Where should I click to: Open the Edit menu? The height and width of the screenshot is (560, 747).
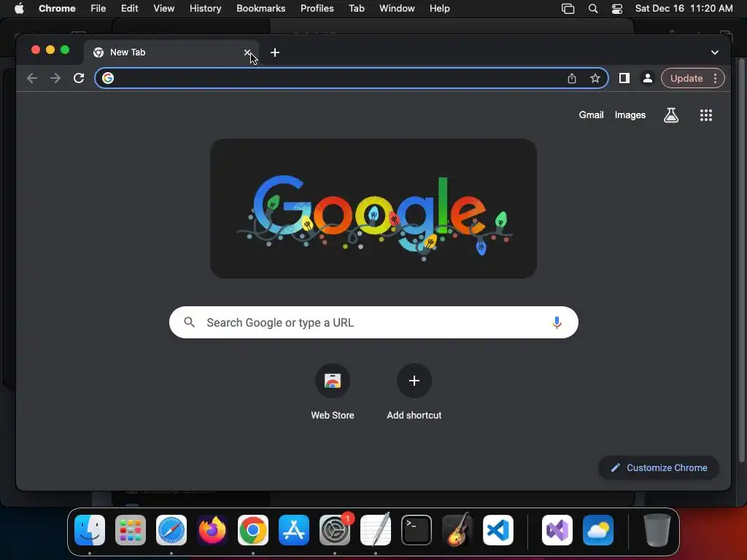tap(129, 9)
